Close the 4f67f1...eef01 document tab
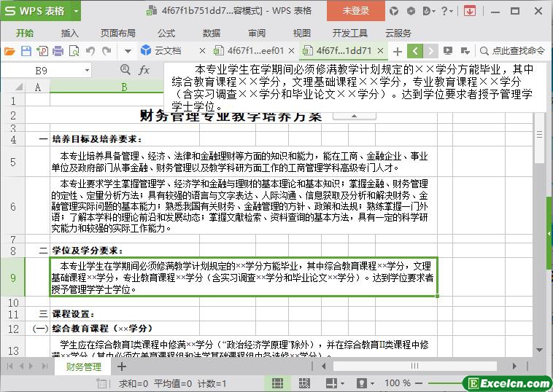553x392 pixels. coord(291,51)
